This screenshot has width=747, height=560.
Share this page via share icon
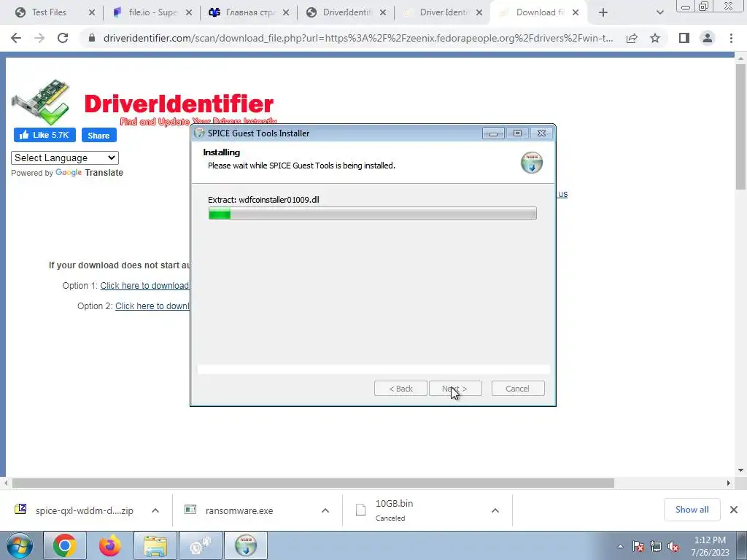click(x=632, y=38)
